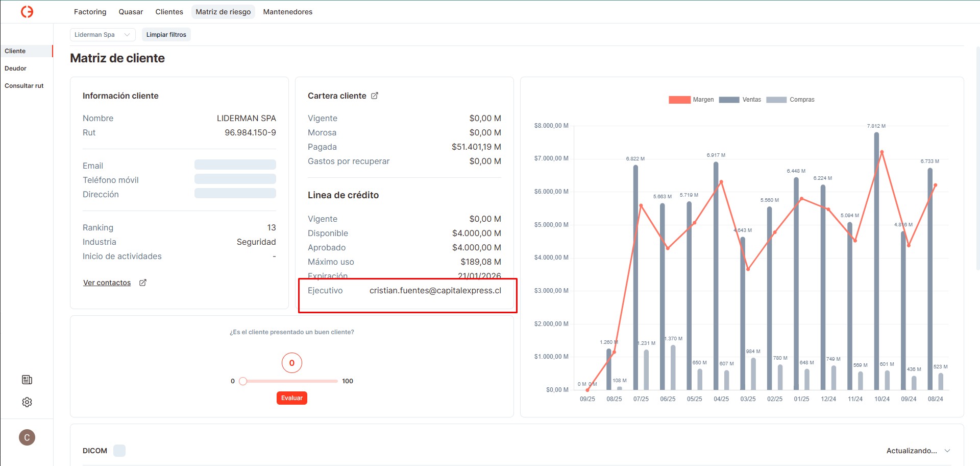The image size is (980, 466).
Task: Expand the DICOM section chevron
Action: (x=947, y=451)
